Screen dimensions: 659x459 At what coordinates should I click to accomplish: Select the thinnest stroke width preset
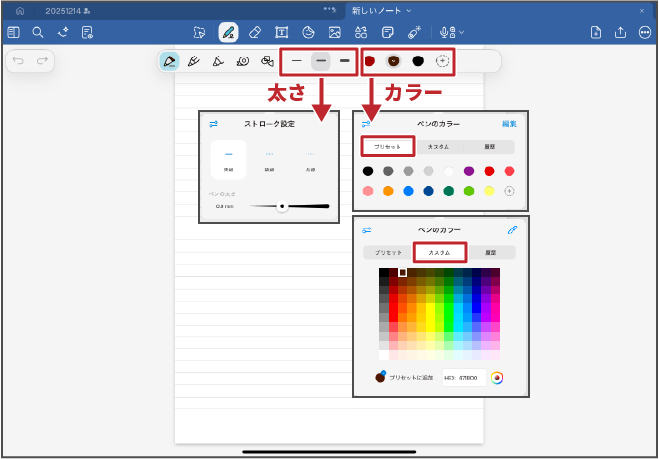pos(297,61)
